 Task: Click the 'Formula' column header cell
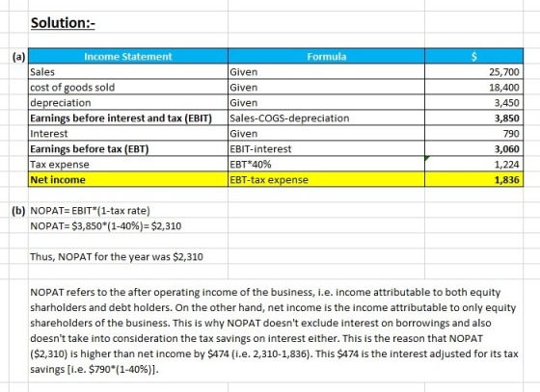(x=326, y=57)
